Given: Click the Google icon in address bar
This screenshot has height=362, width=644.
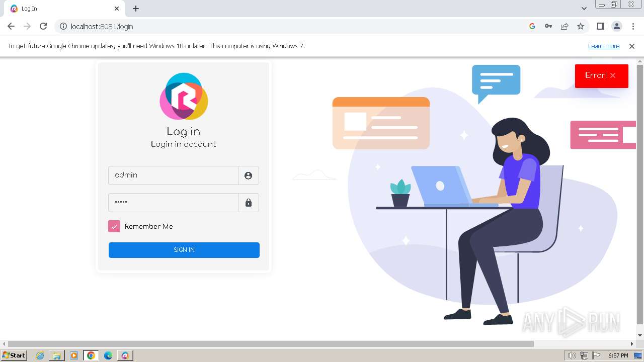Looking at the screenshot, I should pyautogui.click(x=532, y=26).
